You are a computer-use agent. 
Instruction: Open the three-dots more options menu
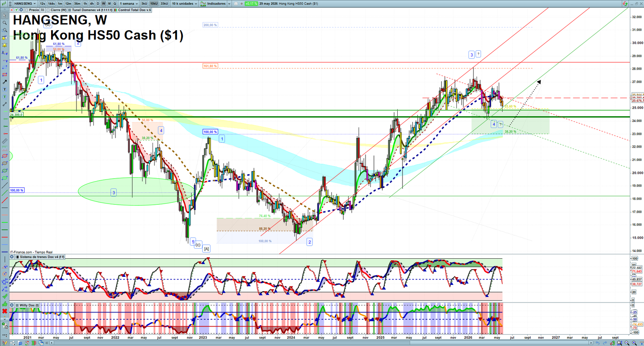coord(5,336)
